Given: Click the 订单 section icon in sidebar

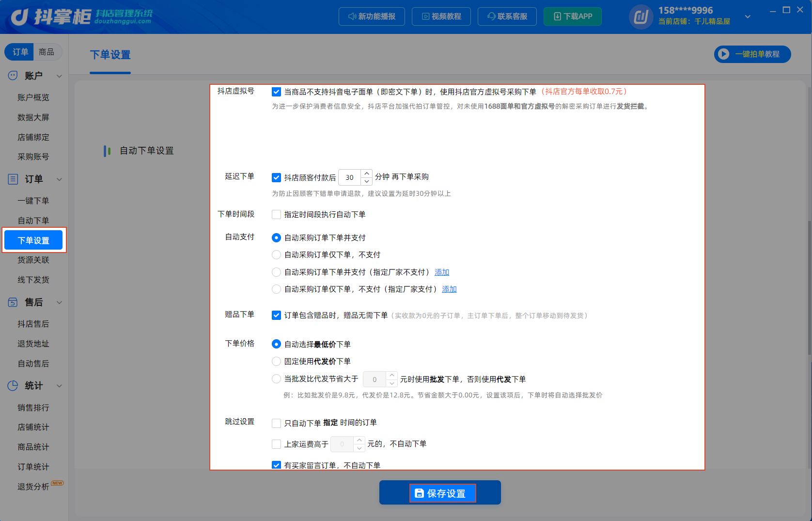Looking at the screenshot, I should (x=13, y=179).
